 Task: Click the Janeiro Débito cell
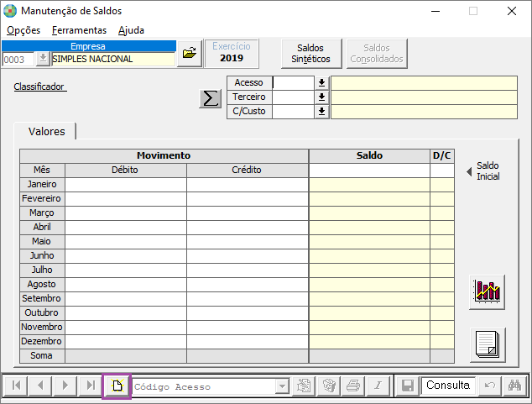pos(126,184)
